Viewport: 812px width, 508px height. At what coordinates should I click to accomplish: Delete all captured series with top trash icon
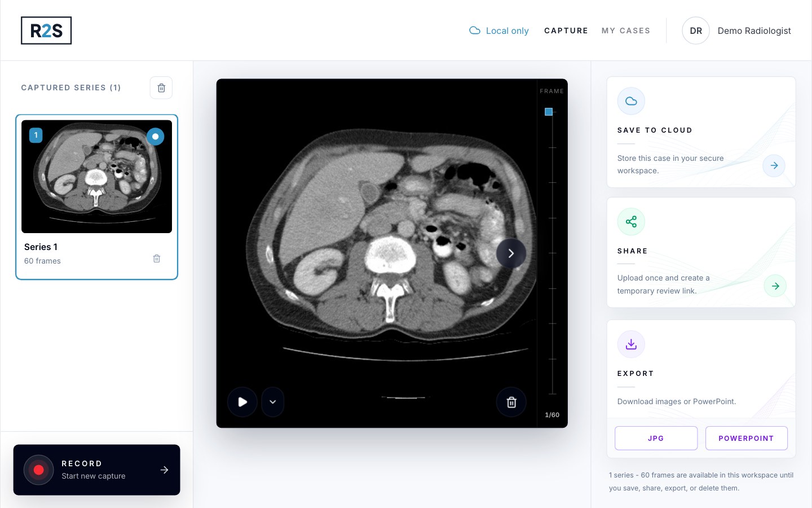(x=161, y=87)
